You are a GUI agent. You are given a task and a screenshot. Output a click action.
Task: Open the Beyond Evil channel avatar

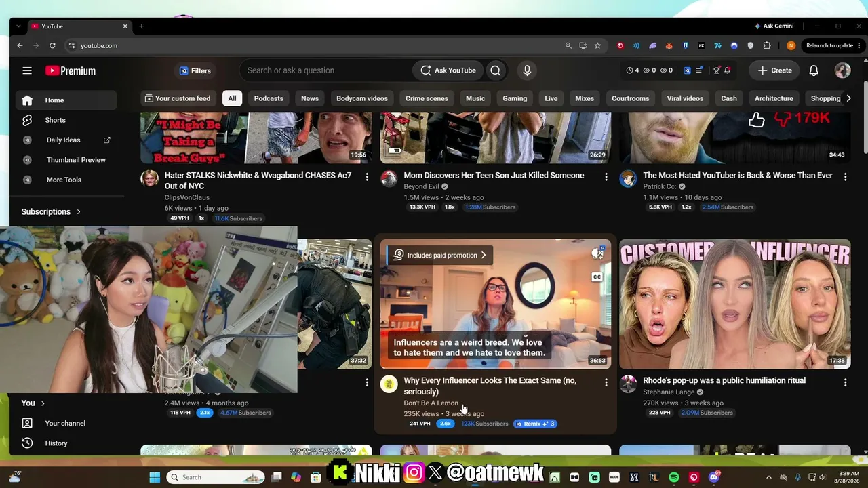(x=389, y=179)
